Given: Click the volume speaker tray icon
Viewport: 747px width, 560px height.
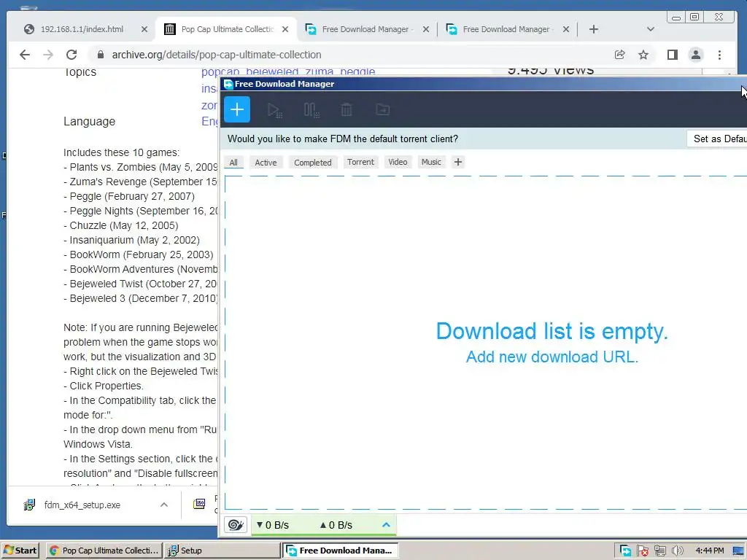Looking at the screenshot, I should point(677,551).
